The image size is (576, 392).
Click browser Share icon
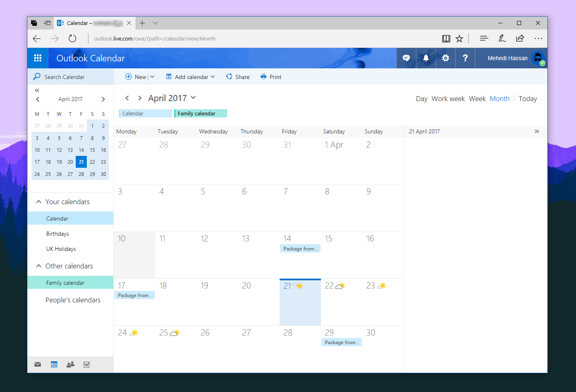coord(520,38)
